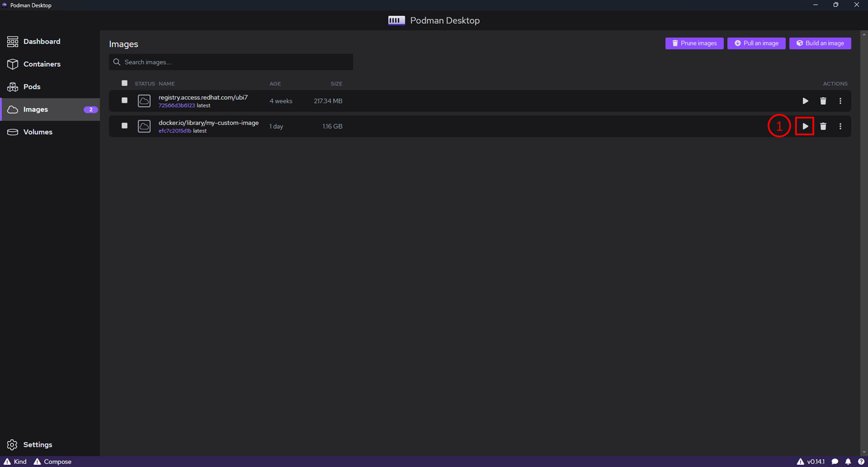Toggle the select-all images checkbox
The width and height of the screenshot is (868, 467).
pos(124,83)
